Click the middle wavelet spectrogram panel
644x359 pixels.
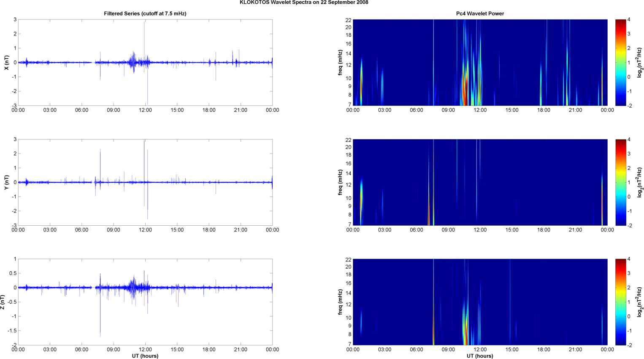point(480,182)
